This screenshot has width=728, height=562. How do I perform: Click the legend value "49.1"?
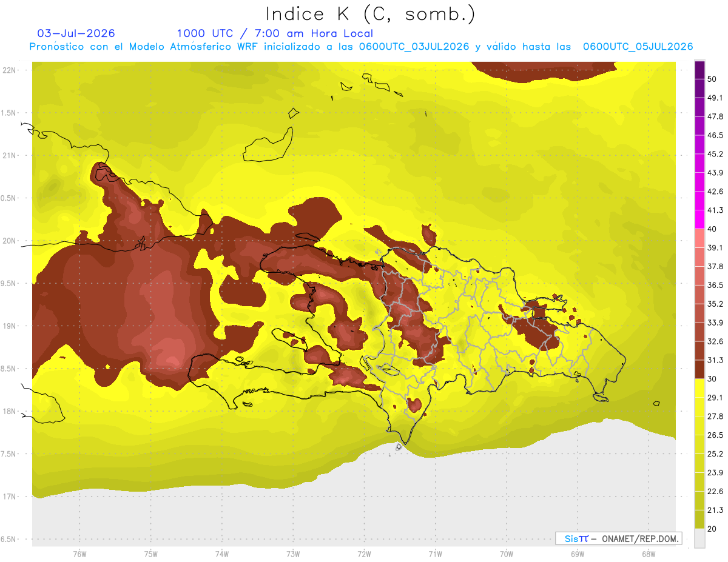pyautogui.click(x=715, y=98)
